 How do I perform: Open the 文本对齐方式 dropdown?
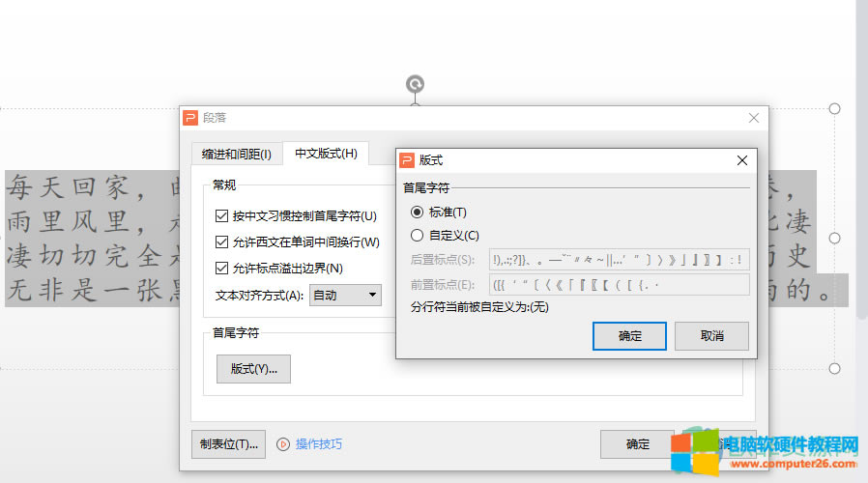345,296
